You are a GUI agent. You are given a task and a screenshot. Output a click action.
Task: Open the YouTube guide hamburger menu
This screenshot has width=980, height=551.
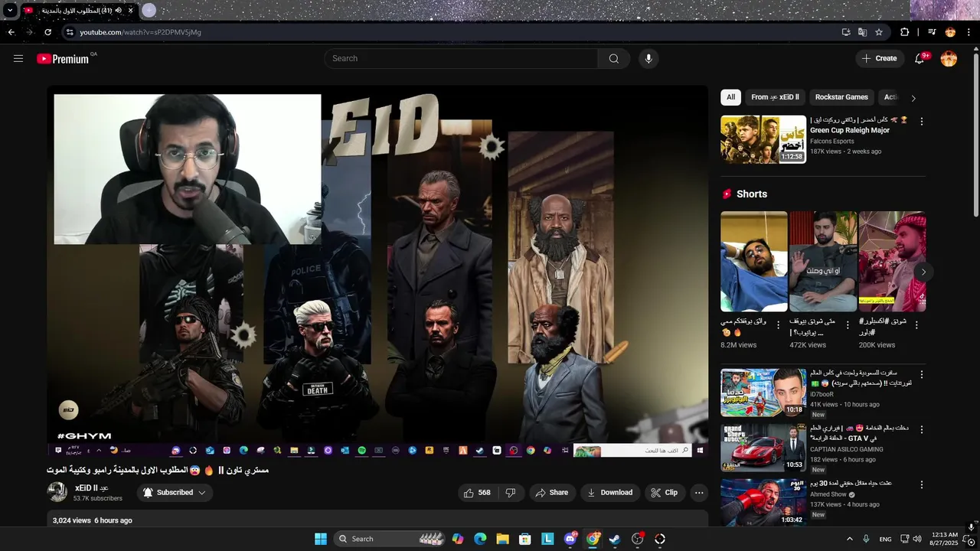pos(18,58)
